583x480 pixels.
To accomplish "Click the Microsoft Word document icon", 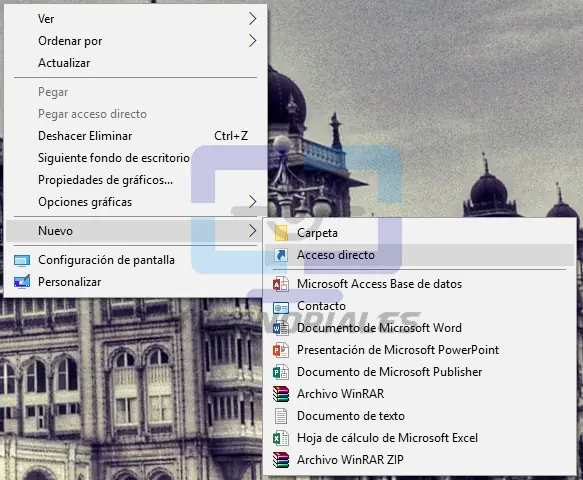I will [x=281, y=328].
